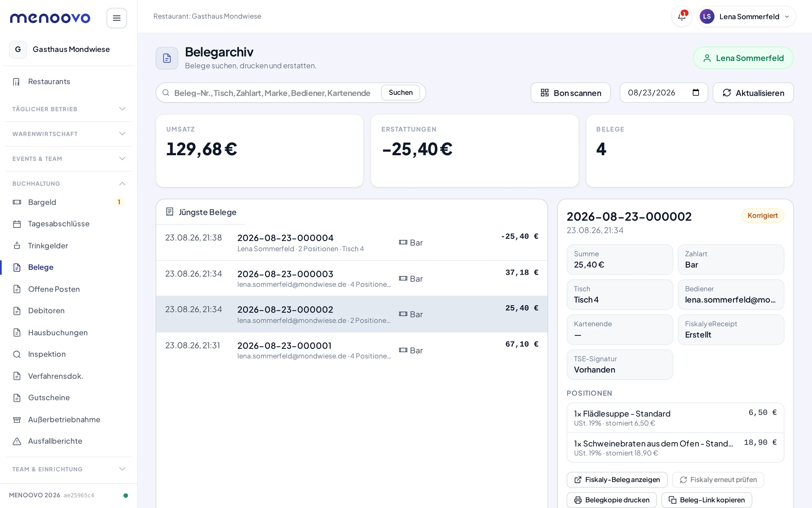Screen dimensions: 812x508
Task: Click Bon scannen
Action: click(570, 93)
